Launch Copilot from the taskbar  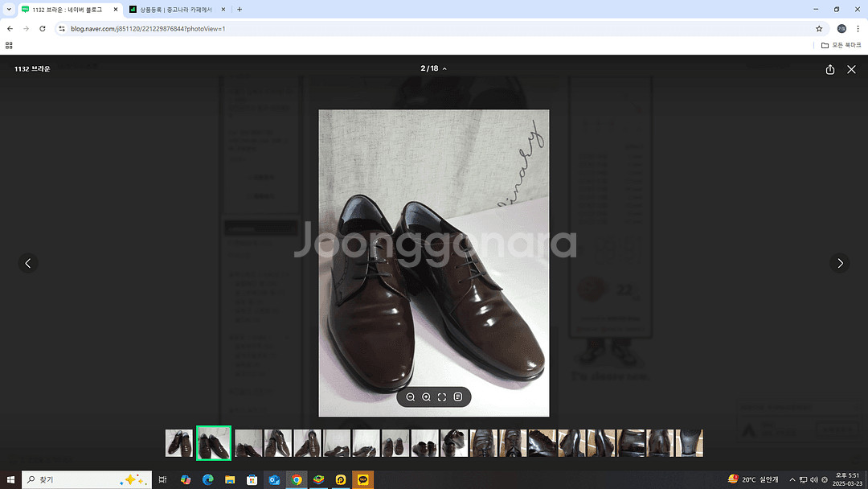click(x=186, y=479)
